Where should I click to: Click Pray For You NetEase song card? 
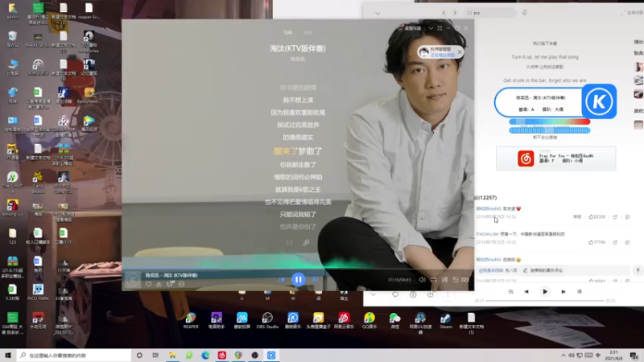(x=555, y=158)
